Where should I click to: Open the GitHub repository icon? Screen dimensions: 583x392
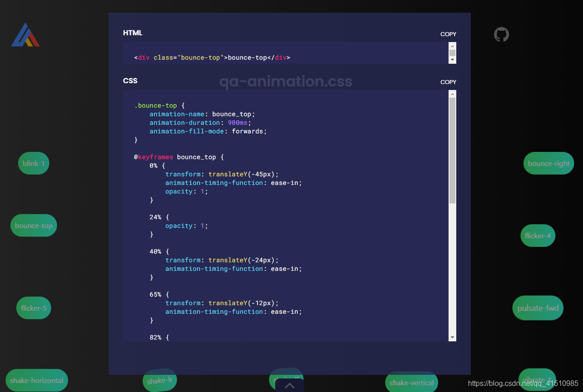pos(502,34)
